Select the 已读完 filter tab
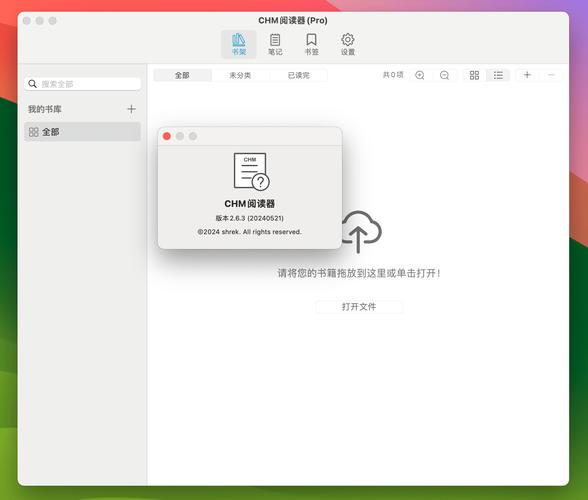 pyautogui.click(x=298, y=75)
